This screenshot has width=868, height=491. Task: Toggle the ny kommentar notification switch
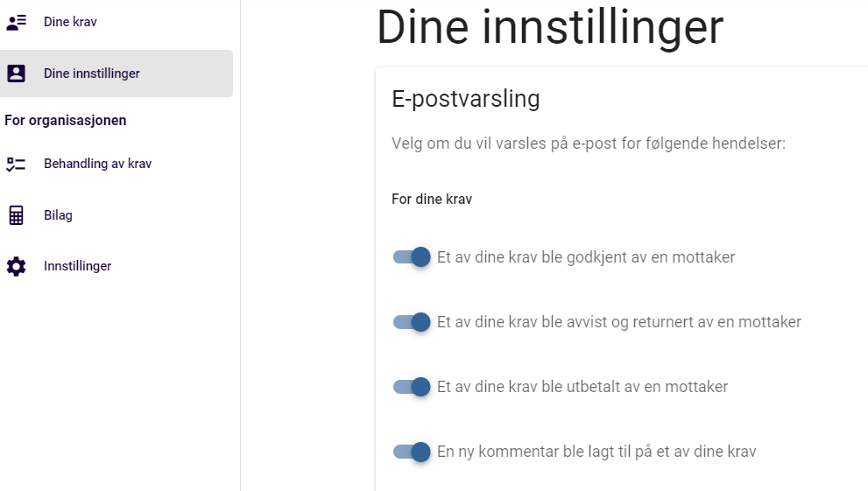pos(412,452)
